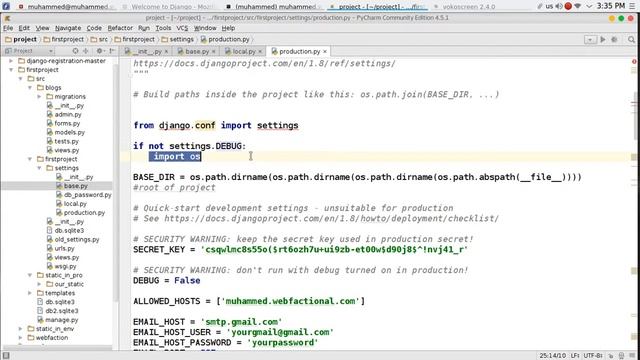Hide the Project tool window icon

[112, 51]
